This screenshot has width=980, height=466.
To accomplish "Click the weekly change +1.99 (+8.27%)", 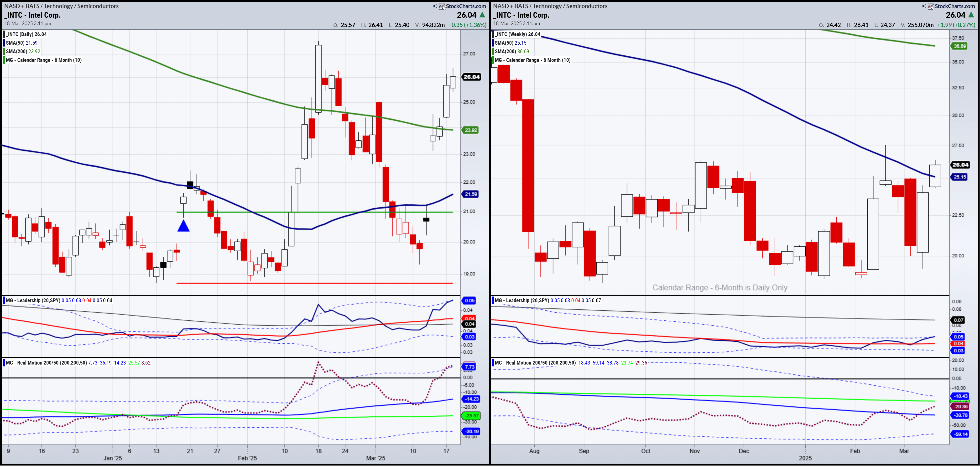I will tap(956, 25).
